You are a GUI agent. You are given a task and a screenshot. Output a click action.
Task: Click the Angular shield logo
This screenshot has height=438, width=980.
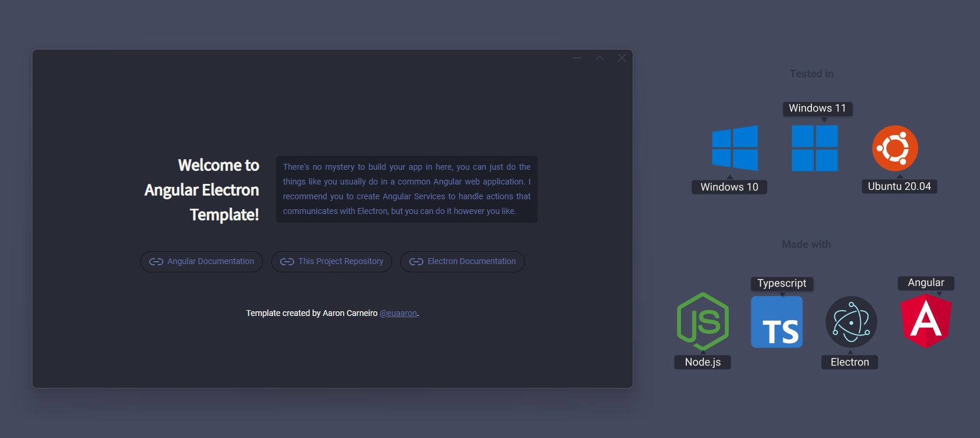pyautogui.click(x=926, y=321)
